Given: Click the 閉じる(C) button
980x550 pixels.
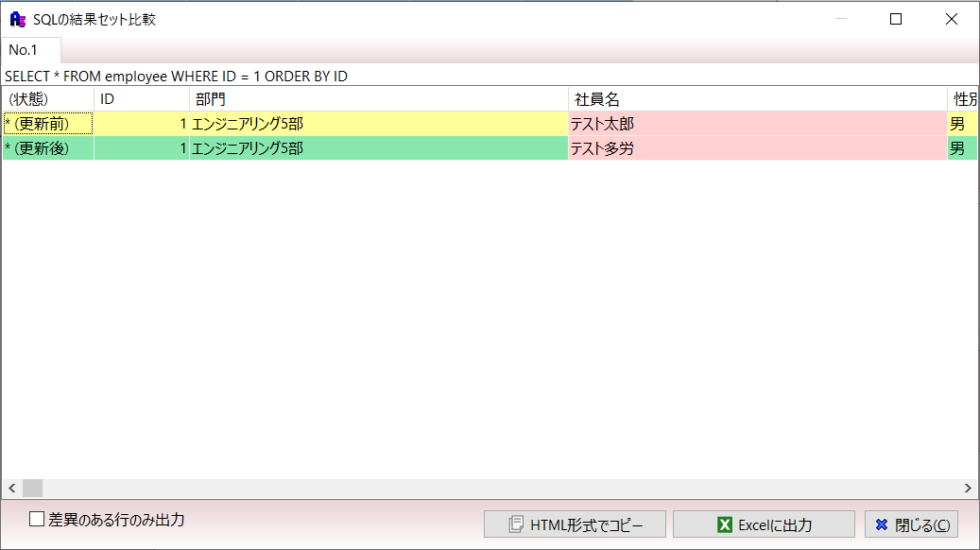Looking at the screenshot, I should (911, 524).
